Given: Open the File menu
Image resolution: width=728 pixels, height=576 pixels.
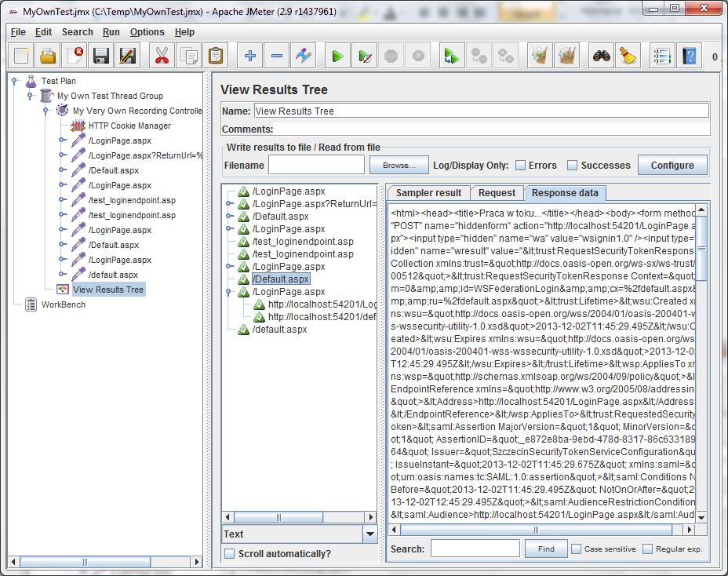Looking at the screenshot, I should (x=18, y=32).
